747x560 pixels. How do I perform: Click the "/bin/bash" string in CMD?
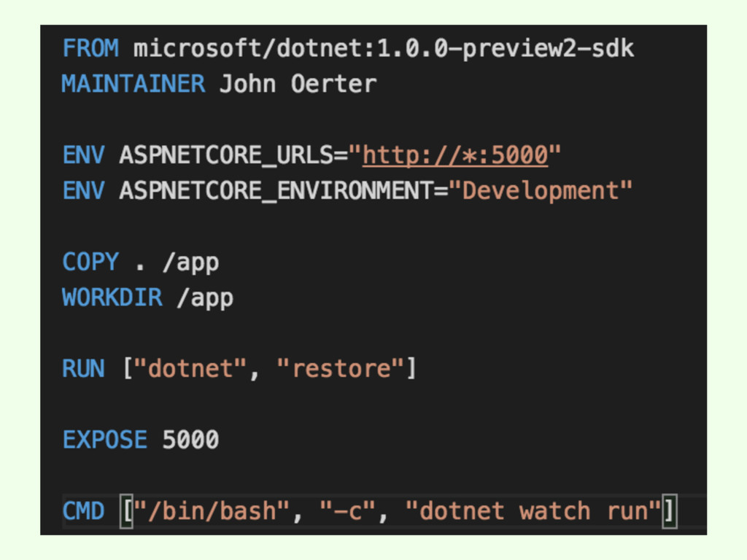tap(212, 511)
